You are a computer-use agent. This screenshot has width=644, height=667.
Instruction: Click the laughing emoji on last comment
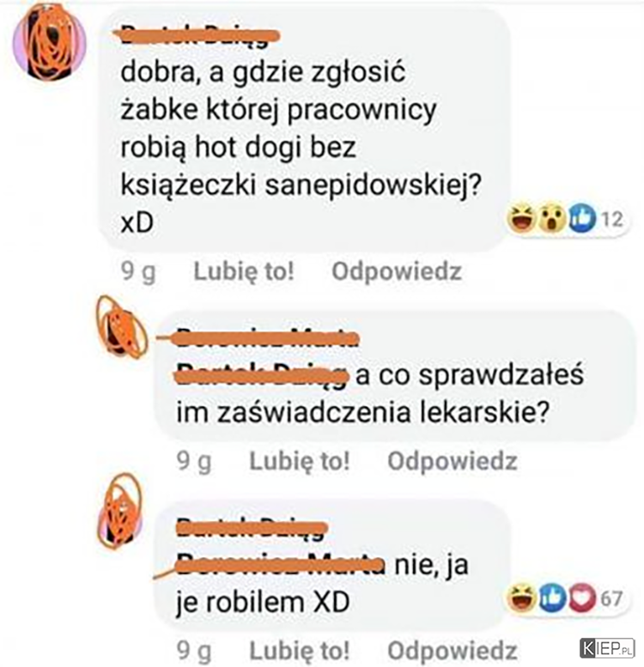[x=521, y=598]
